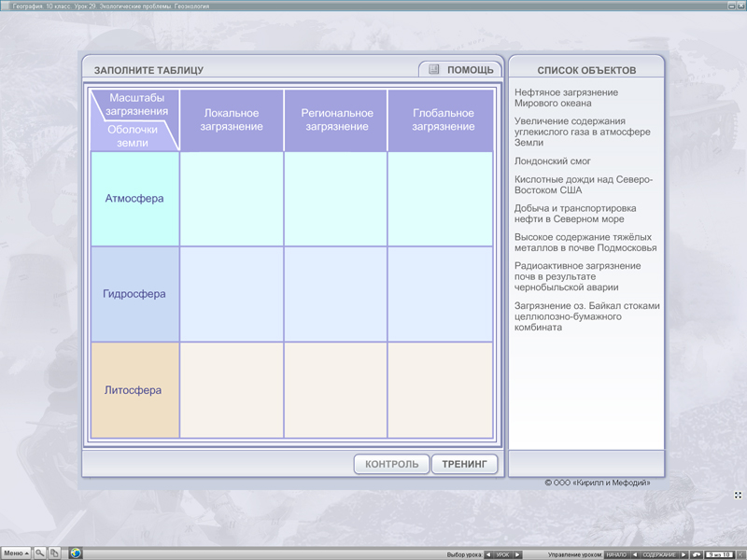Click the Литосфера local pollution cell

[x=232, y=390]
